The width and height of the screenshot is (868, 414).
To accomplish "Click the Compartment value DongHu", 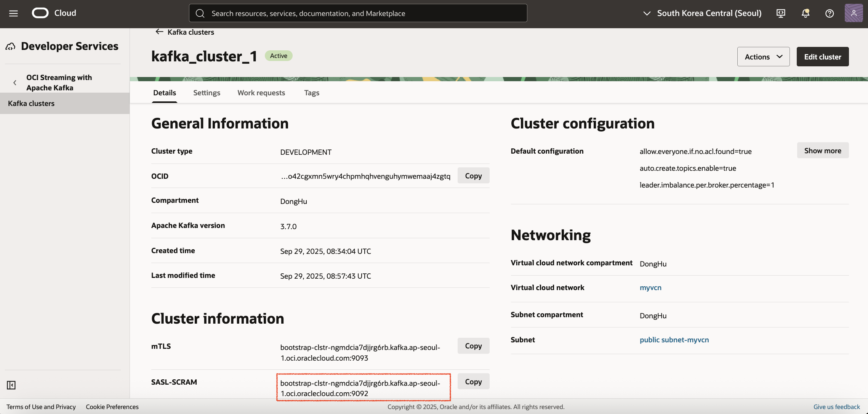I will pyautogui.click(x=293, y=201).
